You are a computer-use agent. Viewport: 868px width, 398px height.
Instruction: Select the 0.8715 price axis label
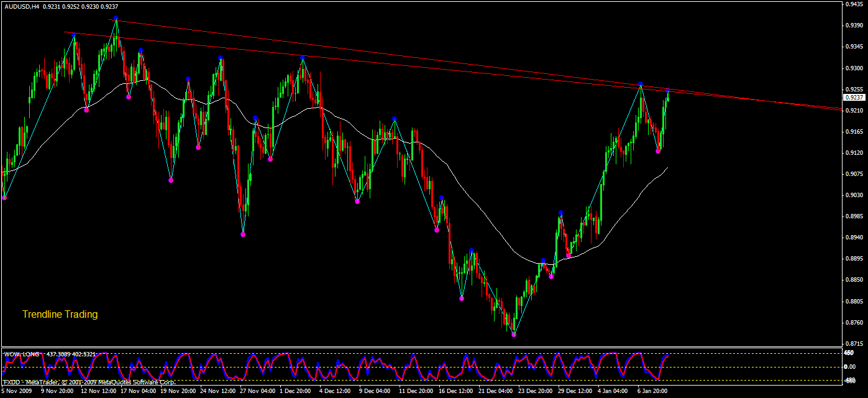[855, 344]
